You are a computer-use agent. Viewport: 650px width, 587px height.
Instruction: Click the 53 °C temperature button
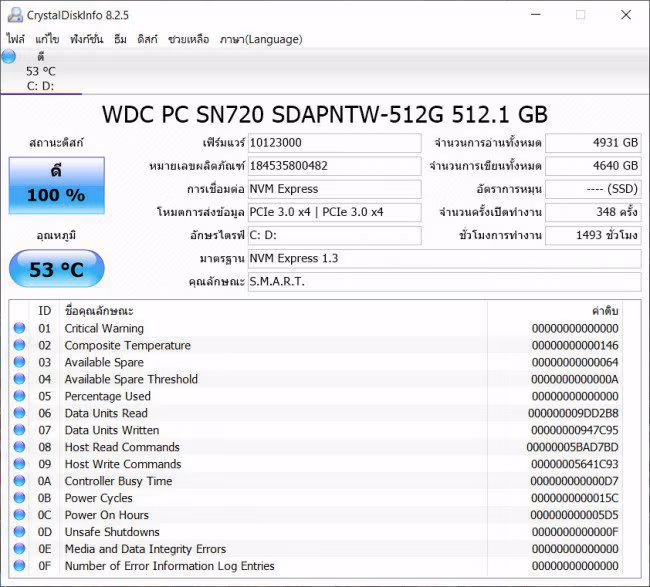pos(57,269)
